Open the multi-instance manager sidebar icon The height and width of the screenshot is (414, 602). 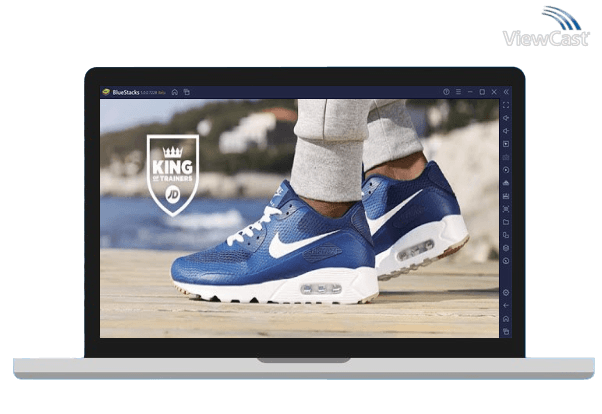tap(506, 235)
